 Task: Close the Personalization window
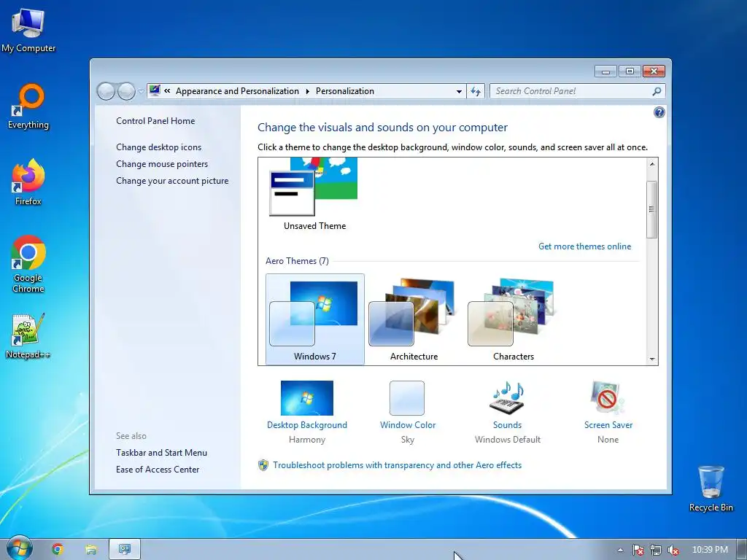pos(654,71)
